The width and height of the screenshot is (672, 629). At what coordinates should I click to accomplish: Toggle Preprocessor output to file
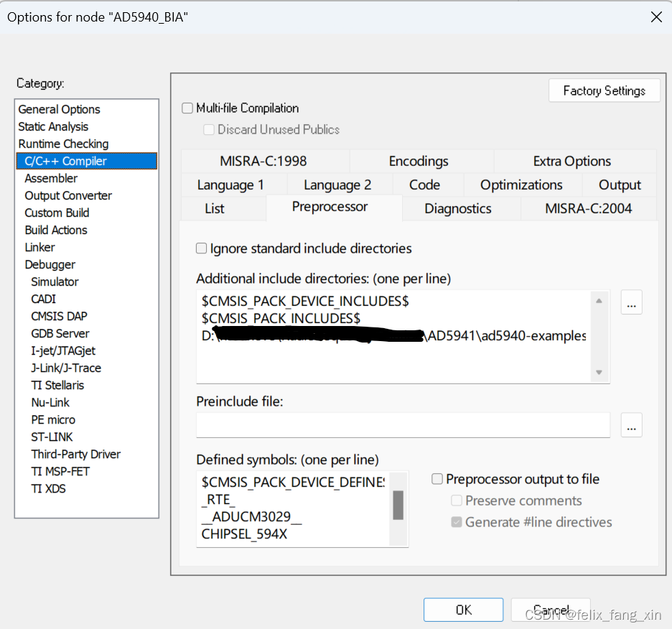pos(437,479)
